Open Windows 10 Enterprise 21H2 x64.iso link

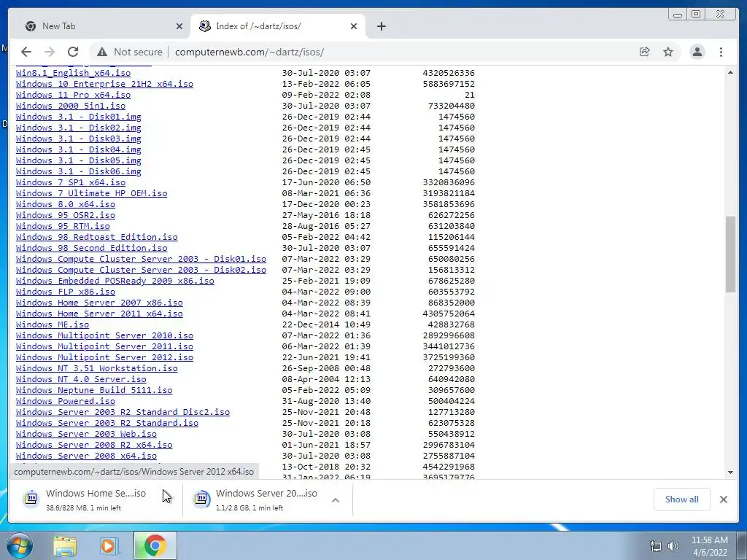[104, 84]
